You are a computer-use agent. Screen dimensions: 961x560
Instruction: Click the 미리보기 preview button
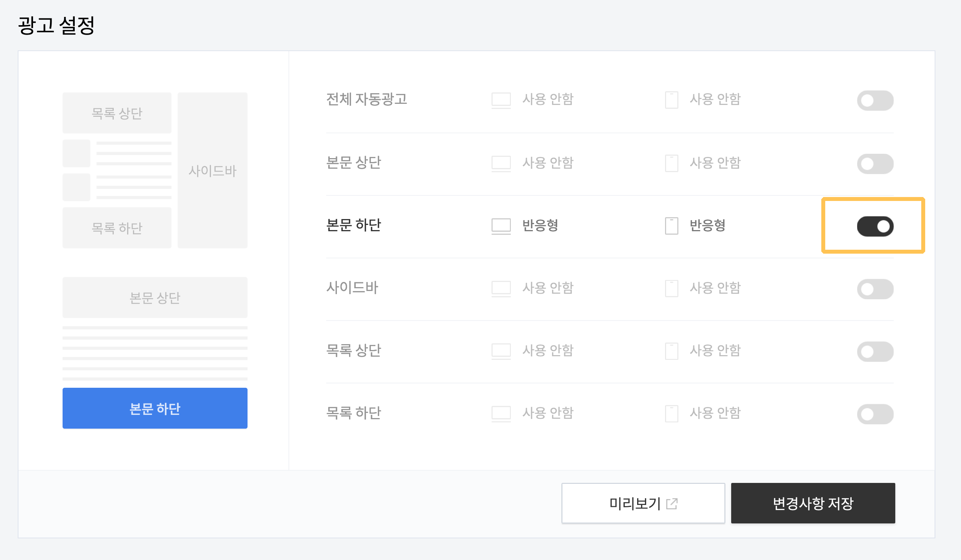643,503
